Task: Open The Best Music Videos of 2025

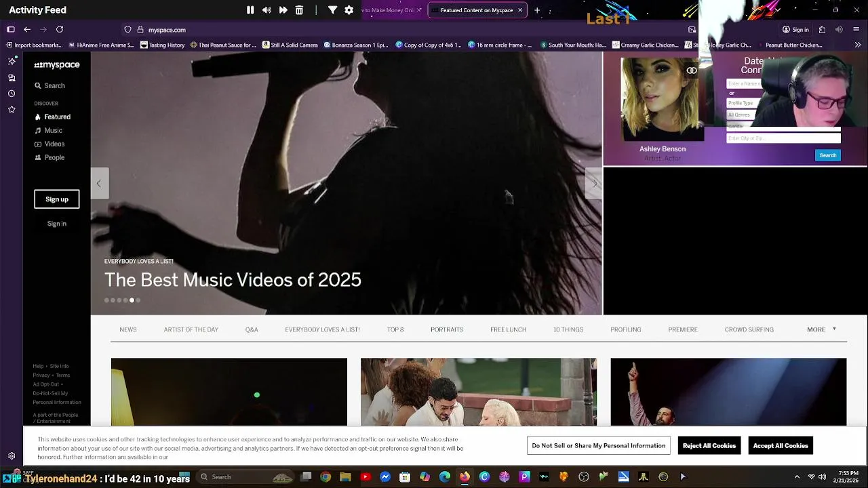Action: coord(233,280)
